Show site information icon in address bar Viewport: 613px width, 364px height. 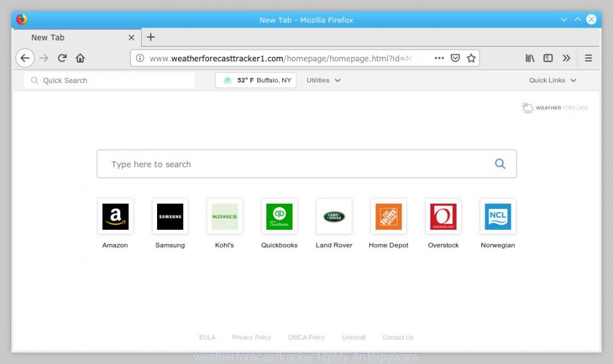pos(140,58)
